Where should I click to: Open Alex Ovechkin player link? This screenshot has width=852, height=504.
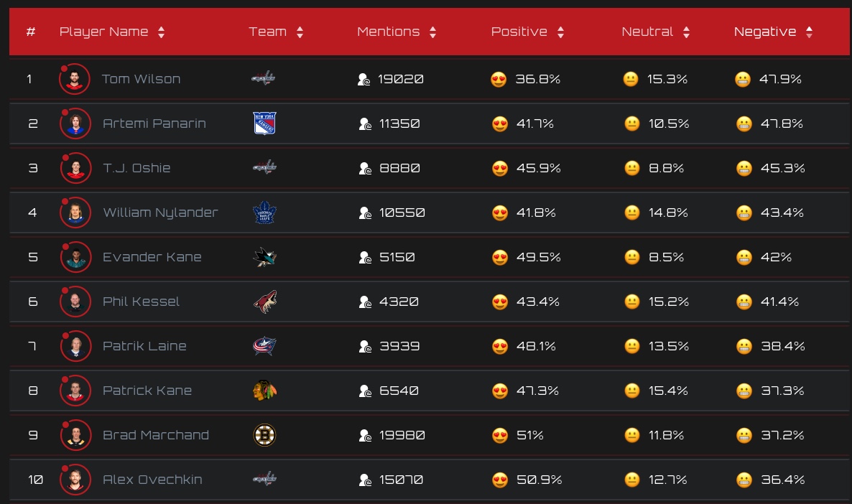(153, 480)
